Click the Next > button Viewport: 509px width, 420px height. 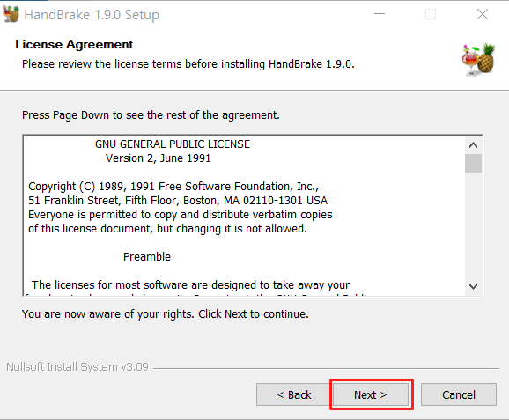(x=371, y=394)
